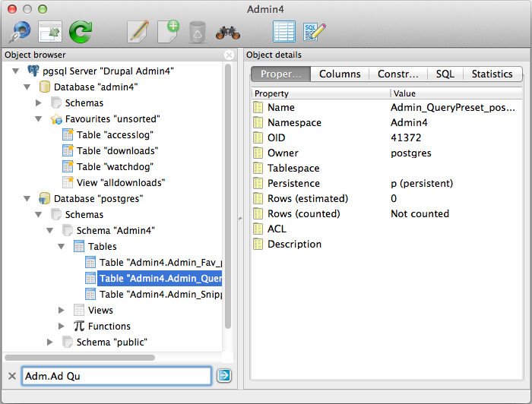Click the search field containing "Adm.Ad Qu"
Screen dimensions: 532x404
tap(117, 376)
